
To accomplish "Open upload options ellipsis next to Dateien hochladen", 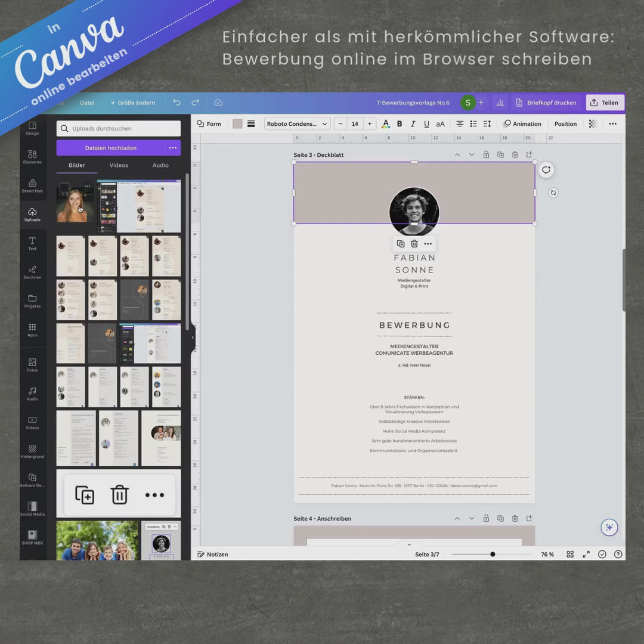I will coord(173,148).
